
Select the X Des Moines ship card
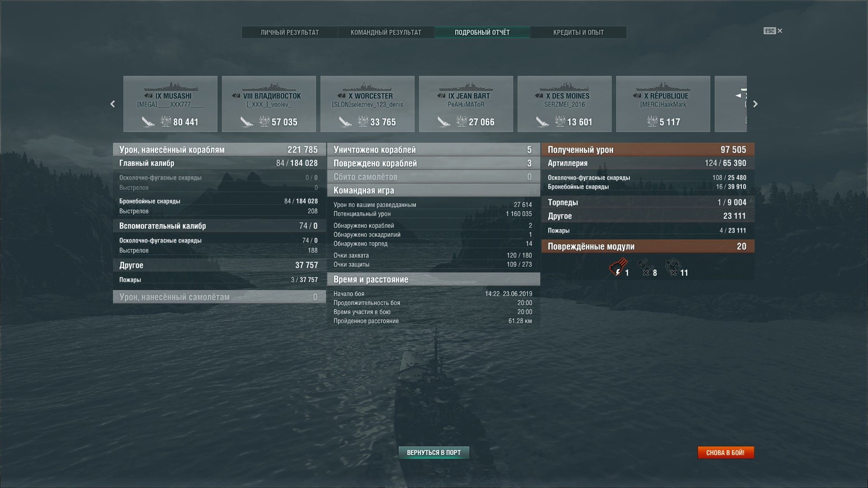pos(564,104)
